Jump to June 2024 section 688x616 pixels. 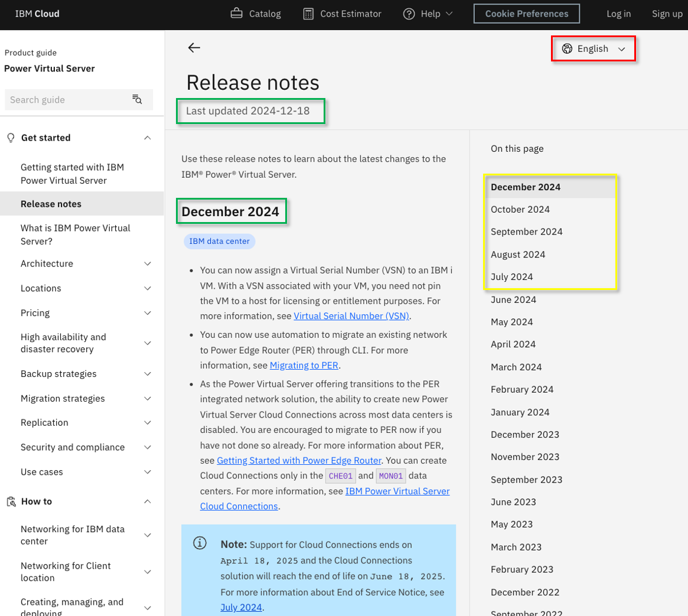click(513, 299)
